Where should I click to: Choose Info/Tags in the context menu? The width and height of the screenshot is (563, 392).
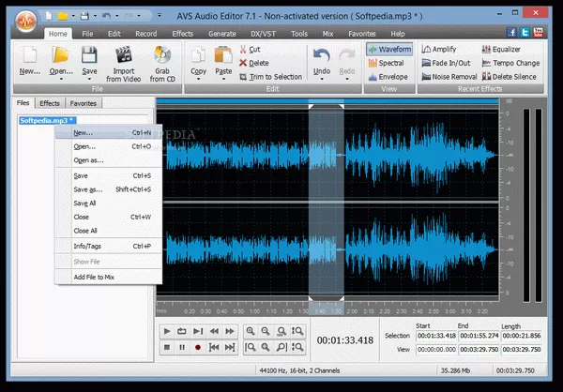109,247
